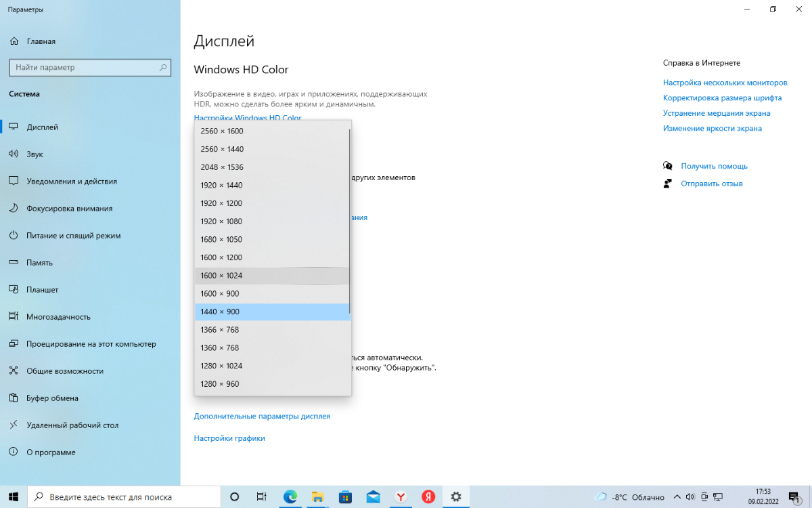
Task: Open weather widget -8°C Облачно
Action: coord(629,497)
